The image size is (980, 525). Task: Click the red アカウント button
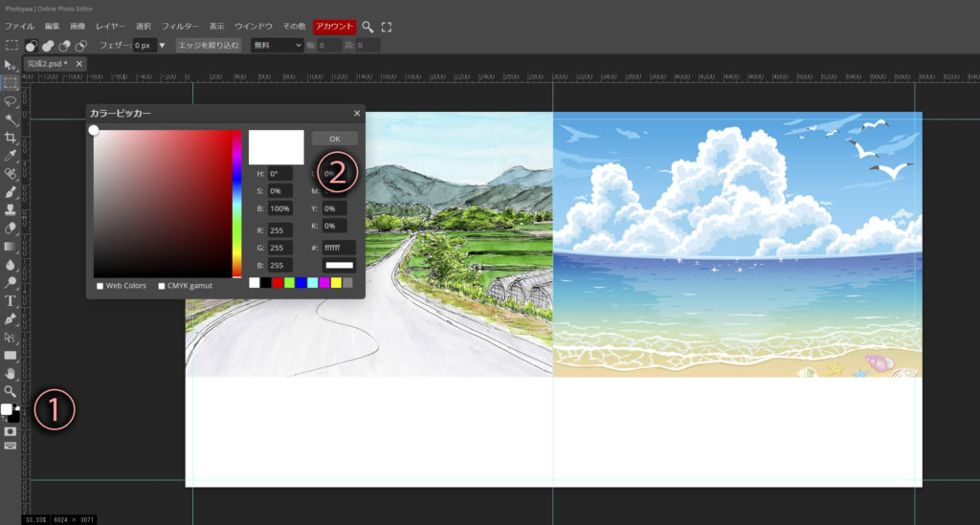334,27
